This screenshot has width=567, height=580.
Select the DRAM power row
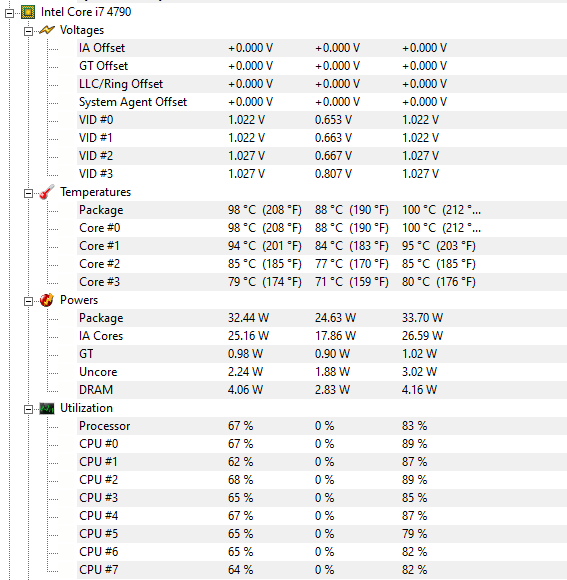tap(322, 390)
